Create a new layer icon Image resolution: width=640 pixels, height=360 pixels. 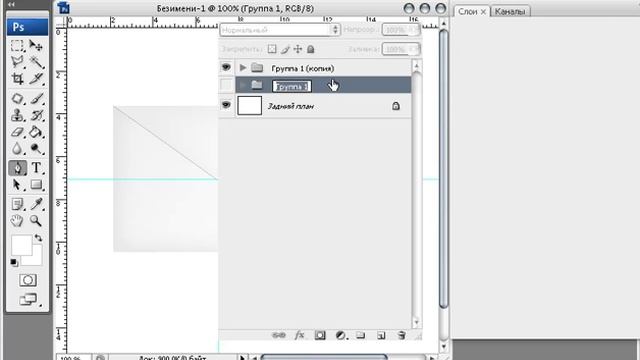(381, 336)
